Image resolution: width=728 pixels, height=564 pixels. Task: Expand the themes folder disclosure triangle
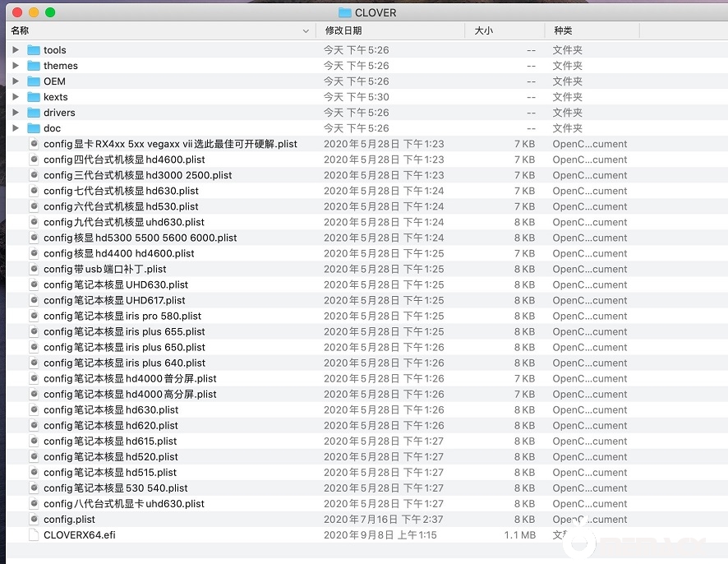16,66
